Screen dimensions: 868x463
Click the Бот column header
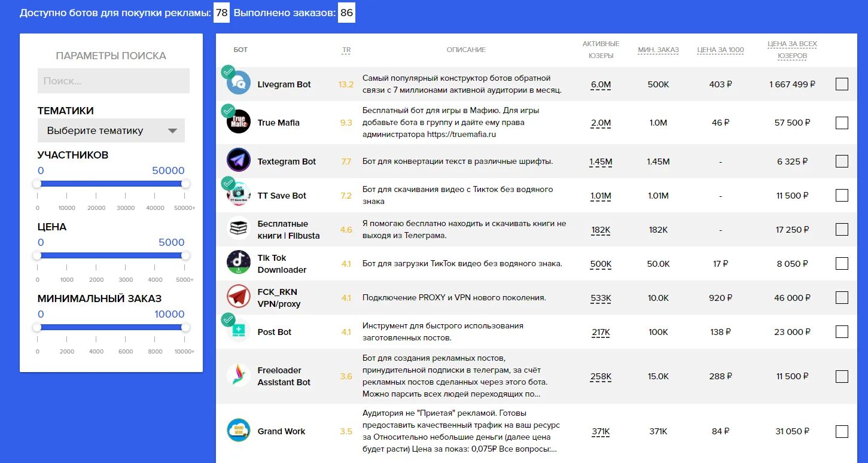pos(240,50)
